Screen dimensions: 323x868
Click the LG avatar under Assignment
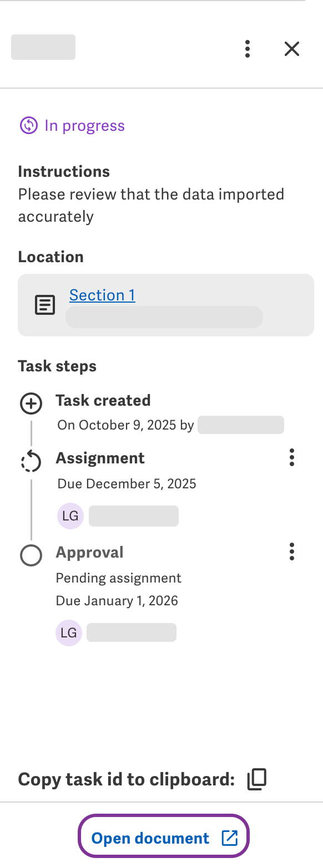coord(70,515)
